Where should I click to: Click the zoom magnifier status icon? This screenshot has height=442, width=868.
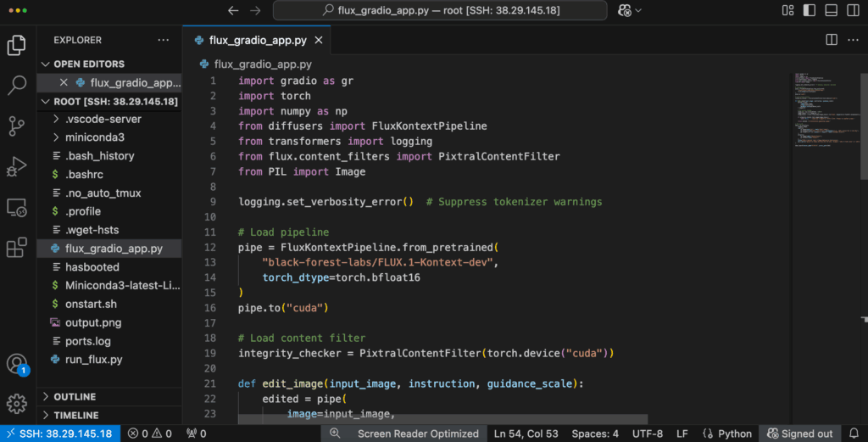335,434
